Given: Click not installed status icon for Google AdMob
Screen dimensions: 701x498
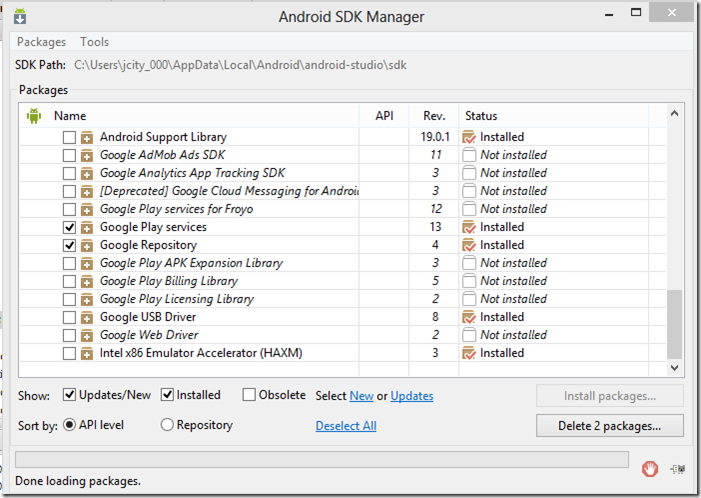Looking at the screenshot, I should 469,155.
